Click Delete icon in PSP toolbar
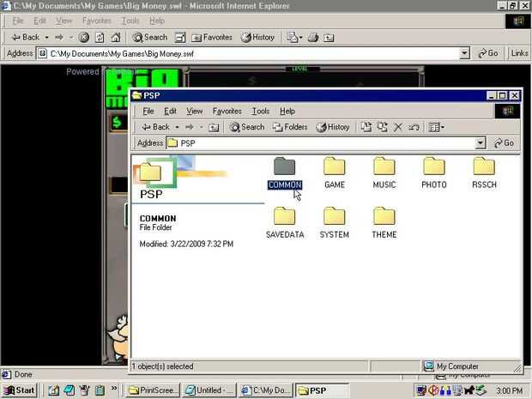The image size is (532, 399). click(x=398, y=128)
